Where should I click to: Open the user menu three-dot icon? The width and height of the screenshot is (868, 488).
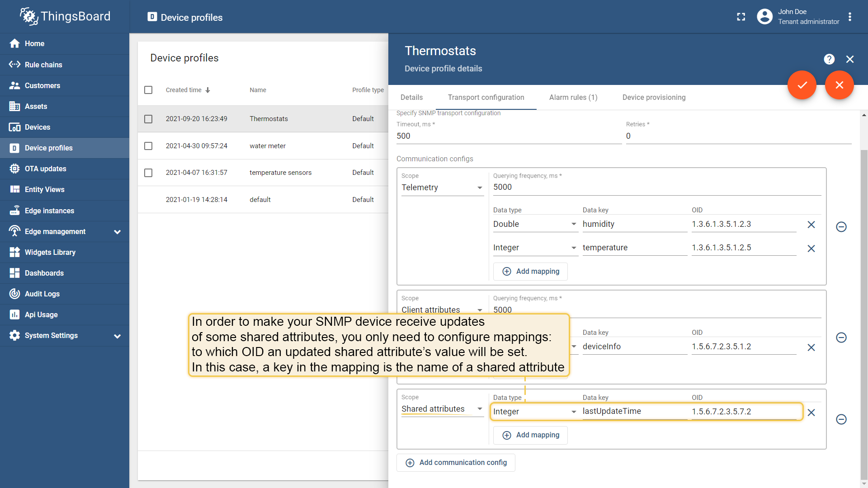pos(850,17)
